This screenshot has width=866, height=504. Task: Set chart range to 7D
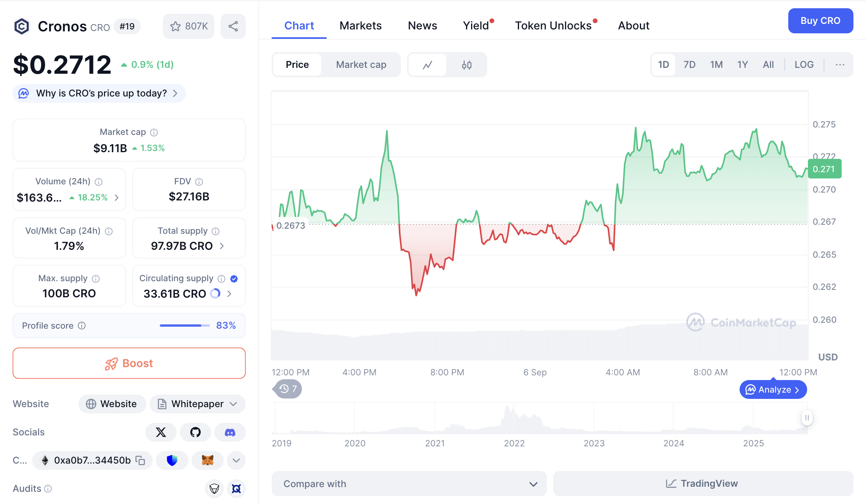point(689,65)
